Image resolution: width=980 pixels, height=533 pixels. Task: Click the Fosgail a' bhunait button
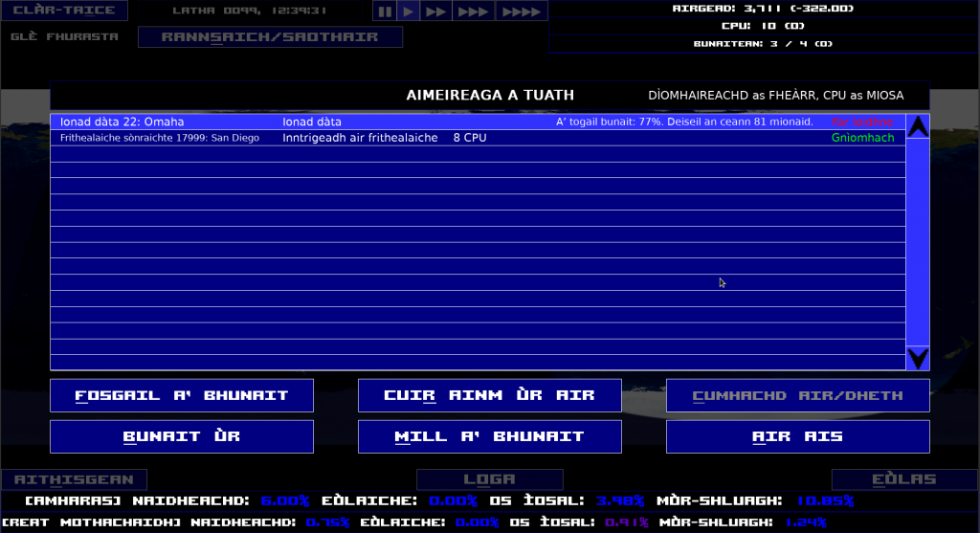click(182, 395)
